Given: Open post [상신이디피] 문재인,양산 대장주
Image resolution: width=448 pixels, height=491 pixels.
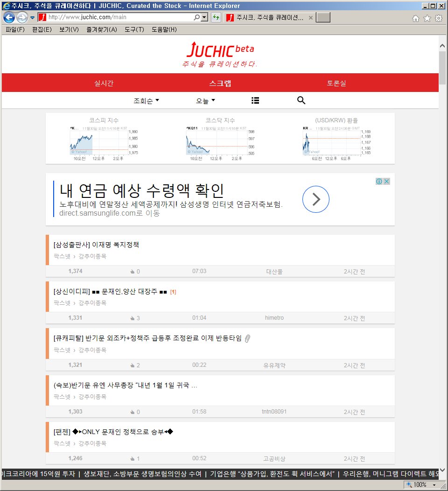Looking at the screenshot, I should [x=110, y=292].
